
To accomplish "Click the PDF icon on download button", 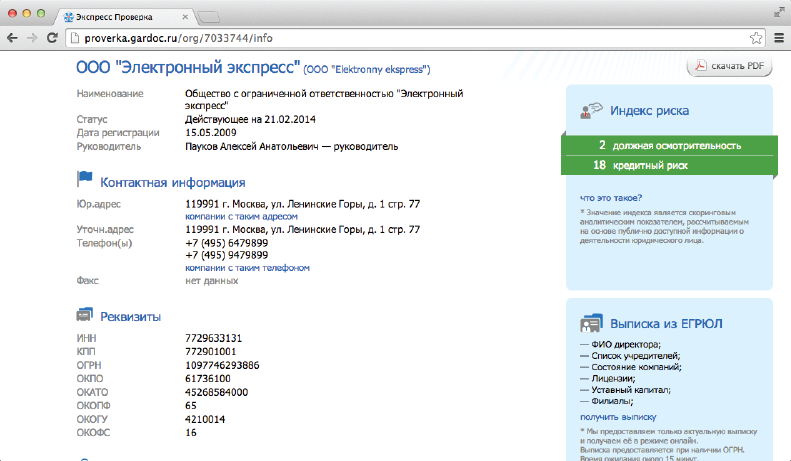I will point(701,66).
